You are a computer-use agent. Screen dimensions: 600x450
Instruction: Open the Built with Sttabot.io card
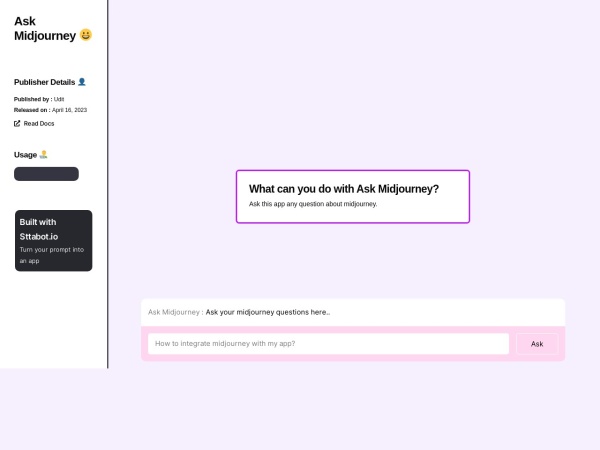54,240
